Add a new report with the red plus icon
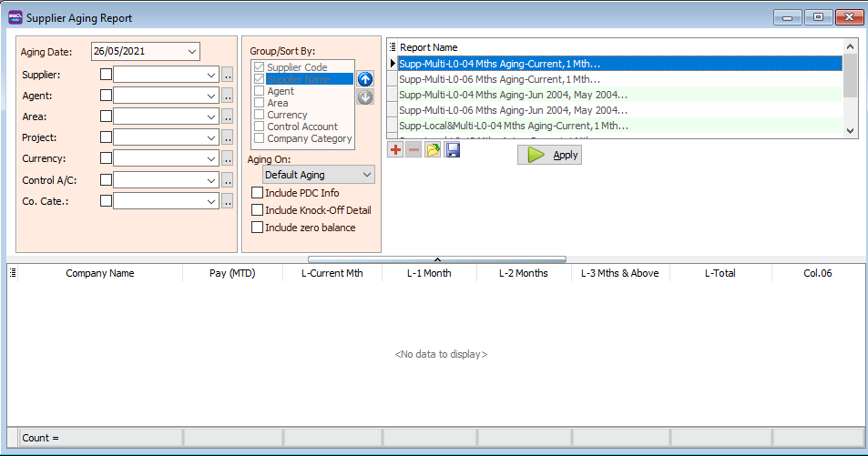 pyautogui.click(x=395, y=149)
